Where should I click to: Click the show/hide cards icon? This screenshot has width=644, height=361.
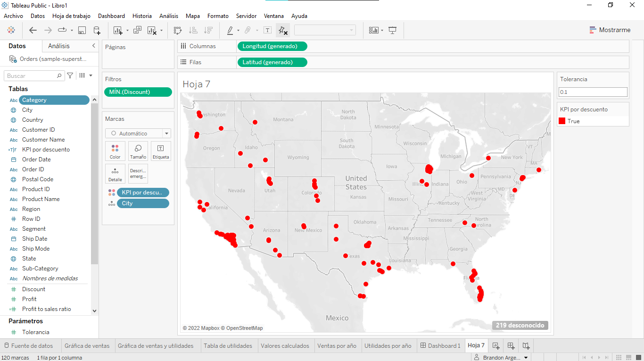click(374, 30)
